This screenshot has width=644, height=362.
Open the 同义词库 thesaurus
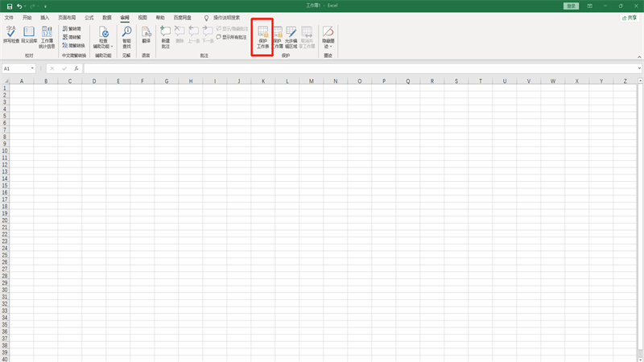click(29, 36)
